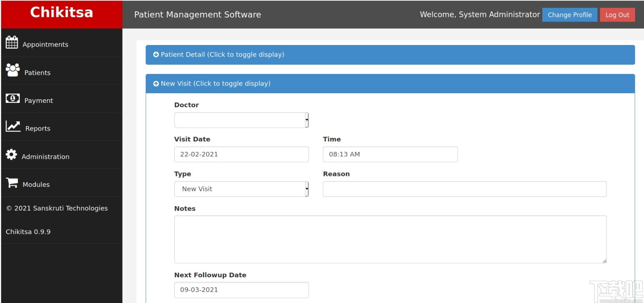Click the Patient Detail down-arrow circle icon
The image size is (644, 303).
[156, 55]
